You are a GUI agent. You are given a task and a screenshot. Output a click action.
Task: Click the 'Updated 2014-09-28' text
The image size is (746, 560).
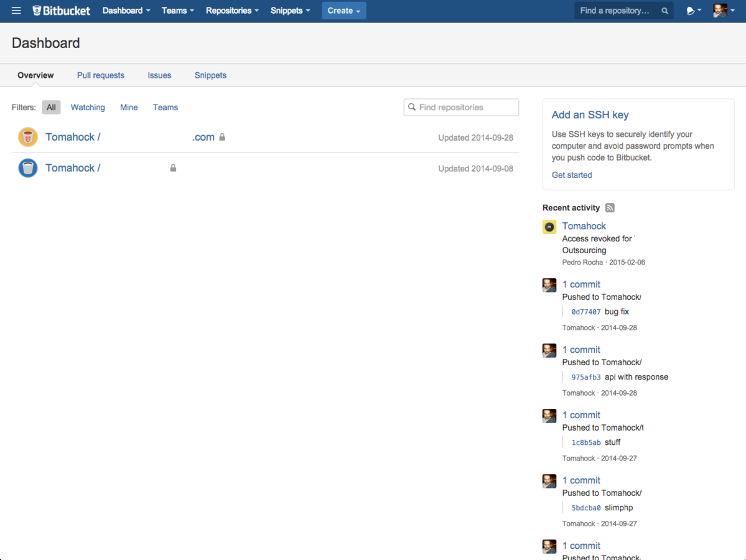475,138
